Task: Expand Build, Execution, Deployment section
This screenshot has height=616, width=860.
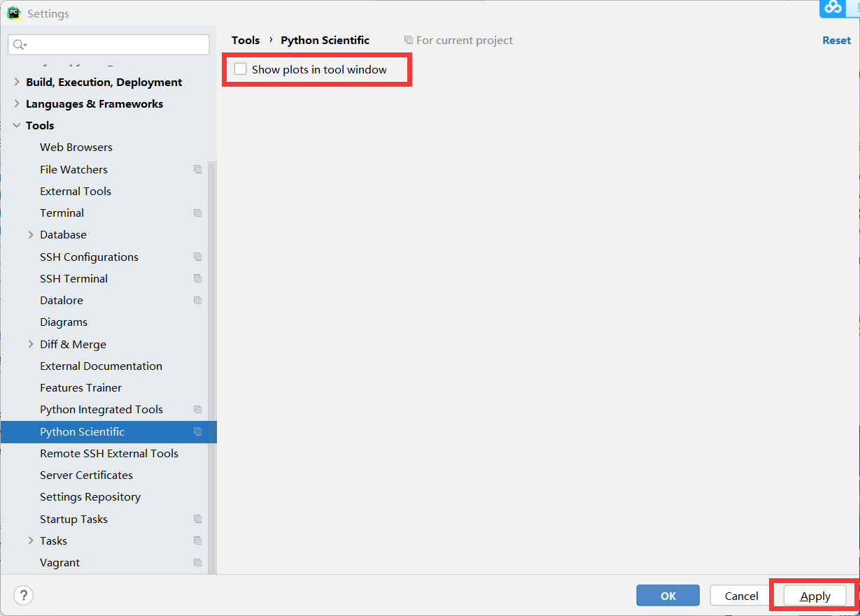Action: [17, 83]
